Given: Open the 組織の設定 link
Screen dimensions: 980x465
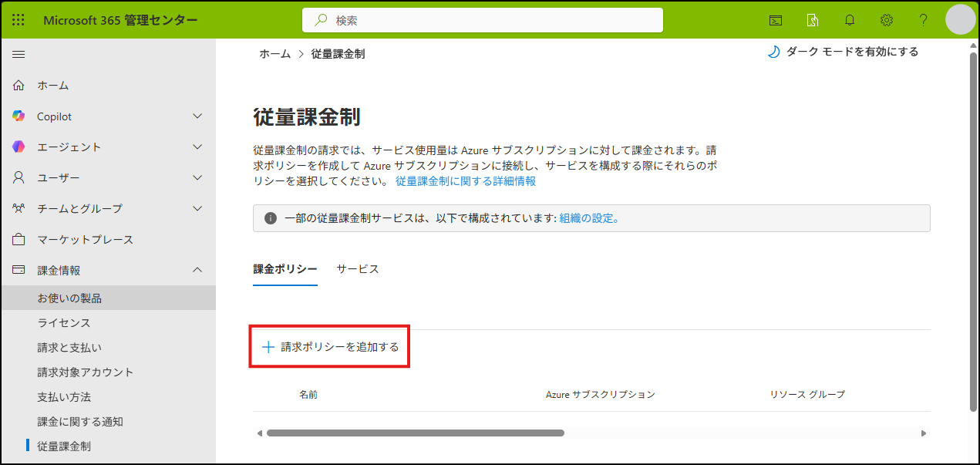Looking at the screenshot, I should (x=588, y=218).
